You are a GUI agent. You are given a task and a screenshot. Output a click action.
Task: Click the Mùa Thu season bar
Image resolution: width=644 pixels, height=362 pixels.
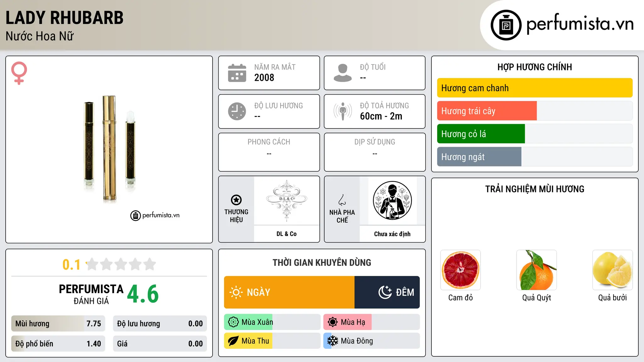point(272,341)
